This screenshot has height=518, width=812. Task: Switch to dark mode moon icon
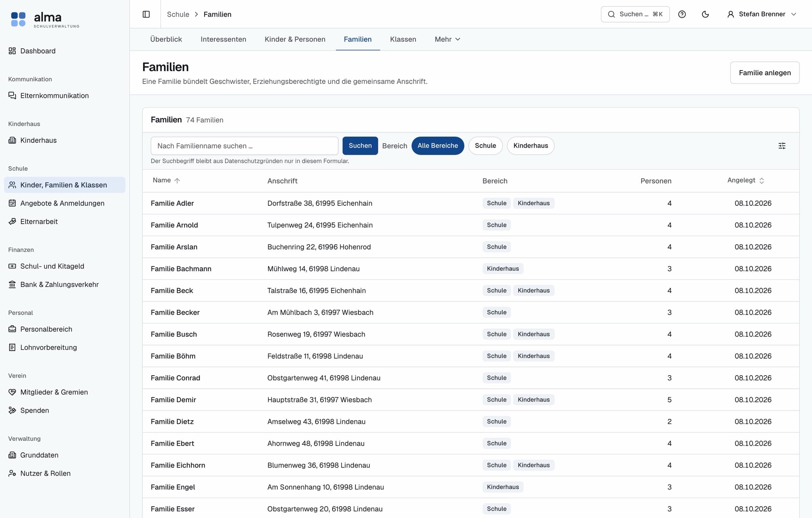pos(705,14)
